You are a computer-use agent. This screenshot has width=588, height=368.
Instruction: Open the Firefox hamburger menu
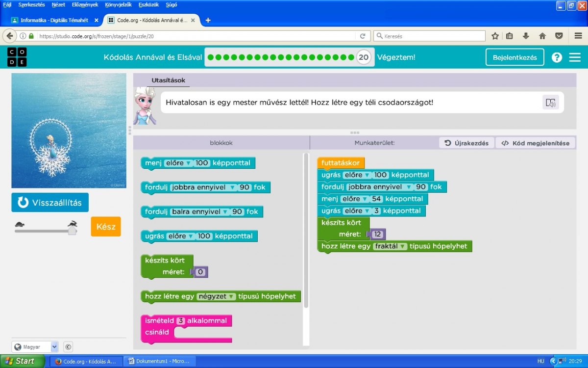click(x=578, y=36)
